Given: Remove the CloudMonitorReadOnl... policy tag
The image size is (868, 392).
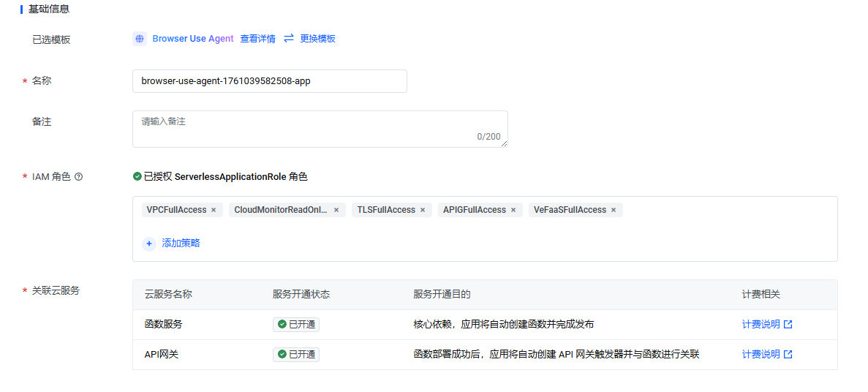Looking at the screenshot, I should point(336,210).
